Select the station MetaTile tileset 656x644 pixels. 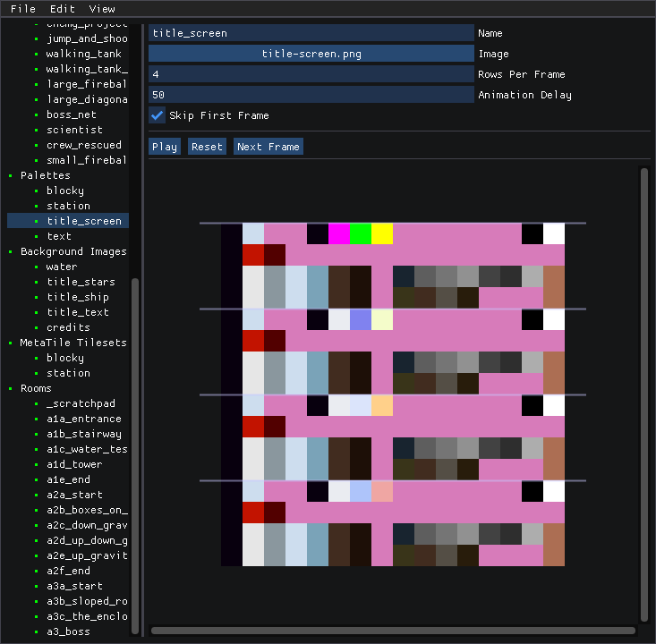(68, 373)
